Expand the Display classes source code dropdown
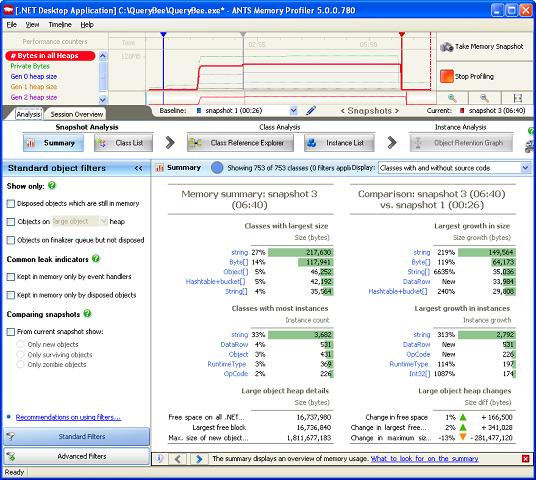The width and height of the screenshot is (536, 480). 526,168
